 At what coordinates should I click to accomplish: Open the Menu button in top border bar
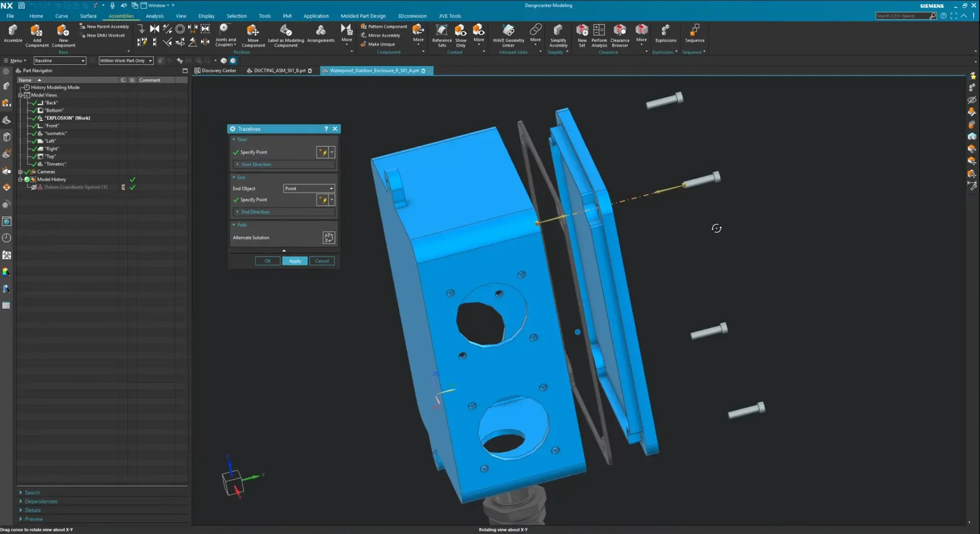pos(15,61)
